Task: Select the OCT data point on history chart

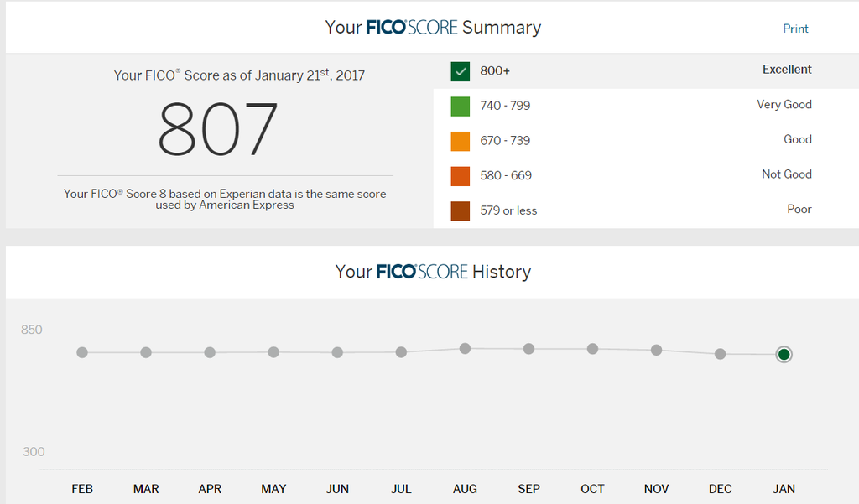Action: tap(593, 348)
